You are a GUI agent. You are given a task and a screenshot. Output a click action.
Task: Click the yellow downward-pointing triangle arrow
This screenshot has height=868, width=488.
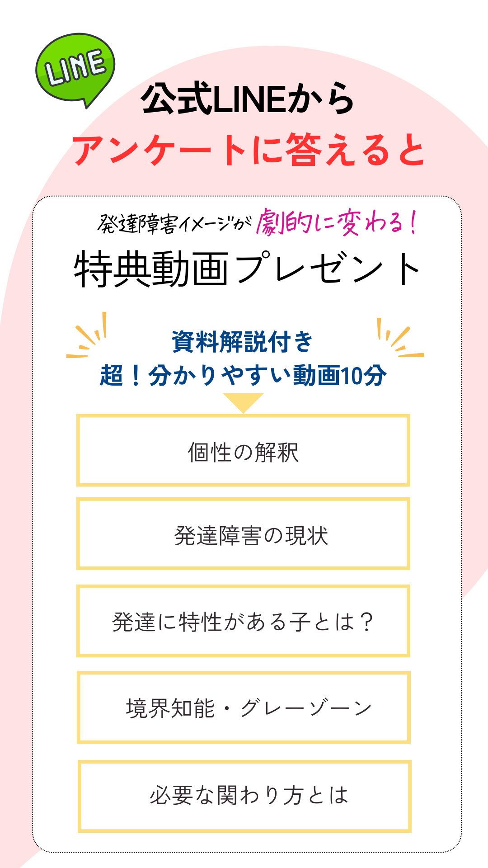[243, 401]
